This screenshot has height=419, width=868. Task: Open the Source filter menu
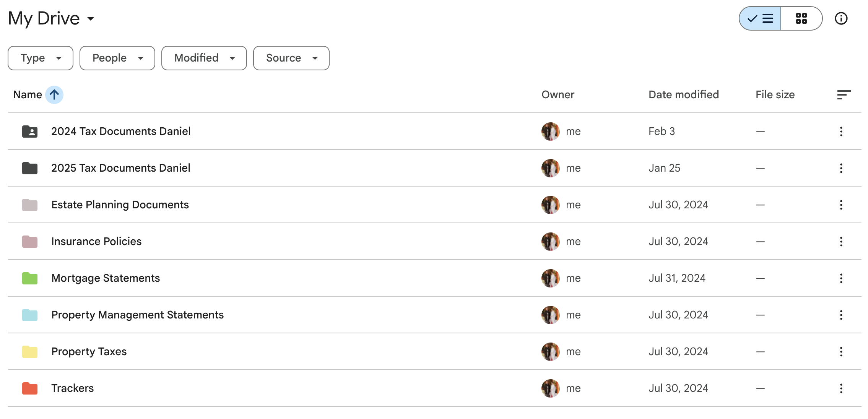(x=291, y=58)
